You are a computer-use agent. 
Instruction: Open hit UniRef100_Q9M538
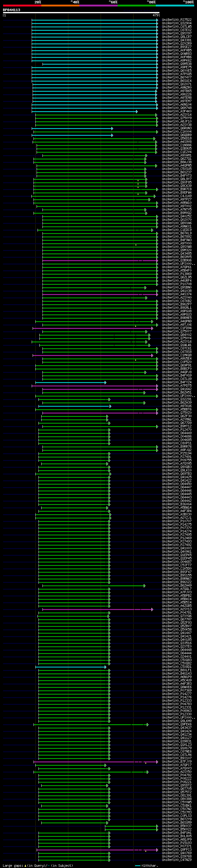click(x=177, y=64)
